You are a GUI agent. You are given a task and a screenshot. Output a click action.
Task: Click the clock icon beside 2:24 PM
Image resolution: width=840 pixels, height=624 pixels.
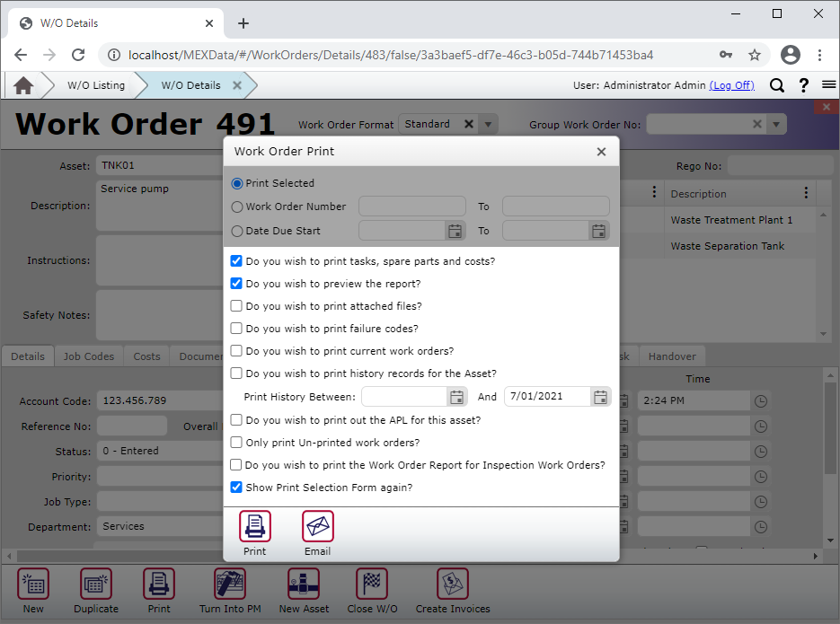coord(760,400)
